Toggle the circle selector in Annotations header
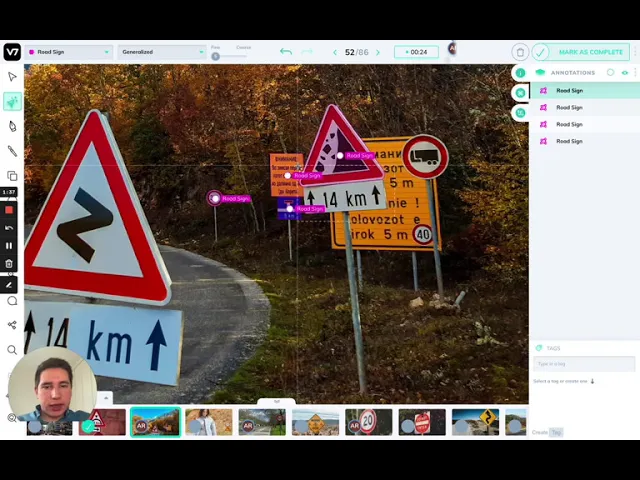This screenshot has width=640, height=480. click(610, 72)
